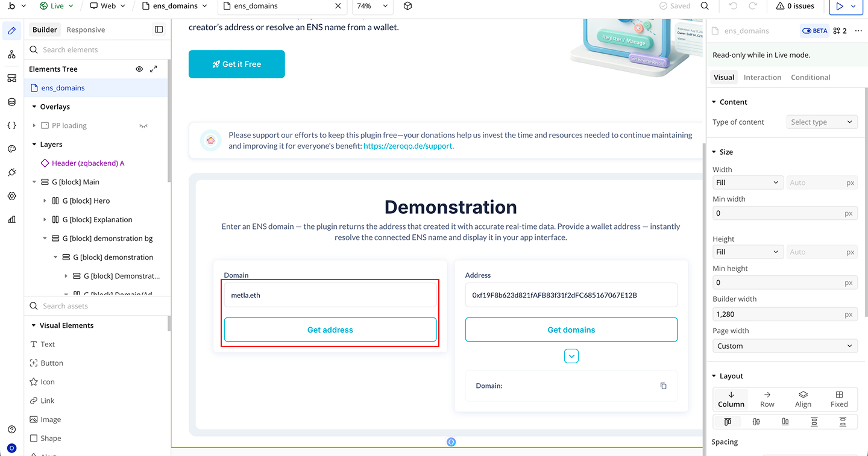This screenshot has height=456, width=868.
Task: Show the hidden PP loading element
Action: tap(143, 126)
